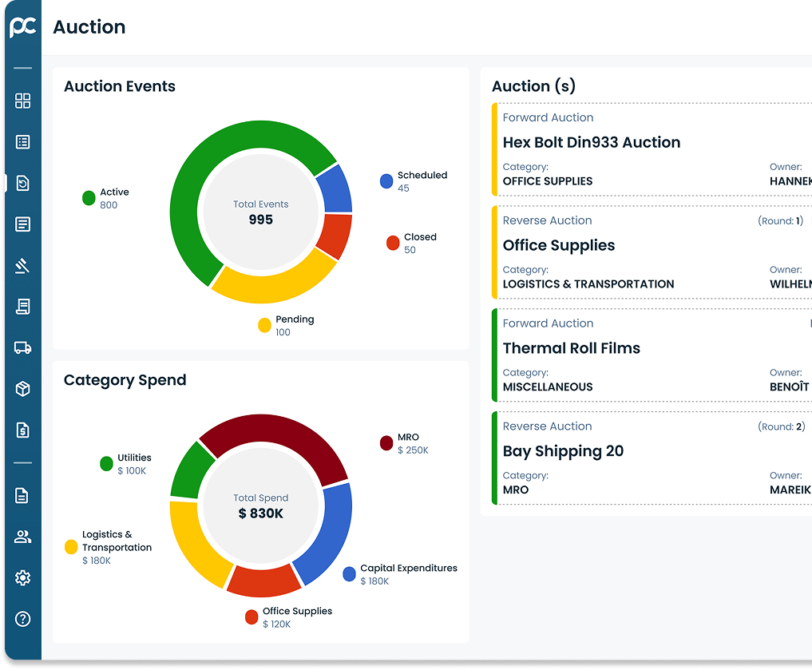Select the list view sidebar icon
Screen dimensions: 812x670
point(23,142)
